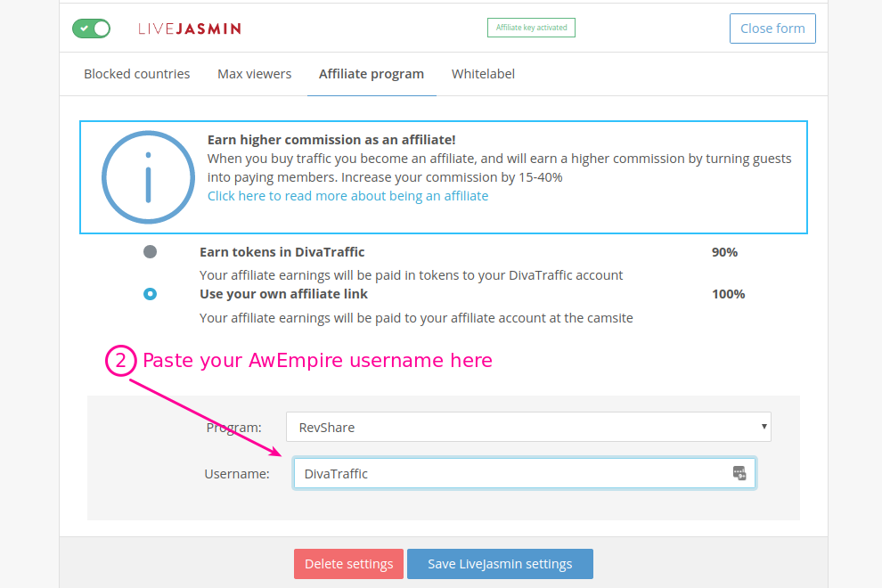Click the LiveJasmin logo

(190, 29)
